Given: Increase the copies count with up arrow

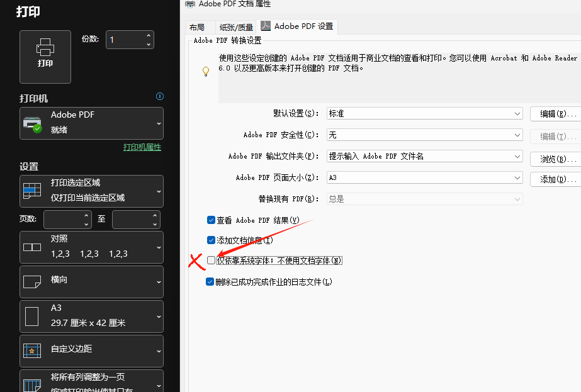Looking at the screenshot, I should (148, 36).
